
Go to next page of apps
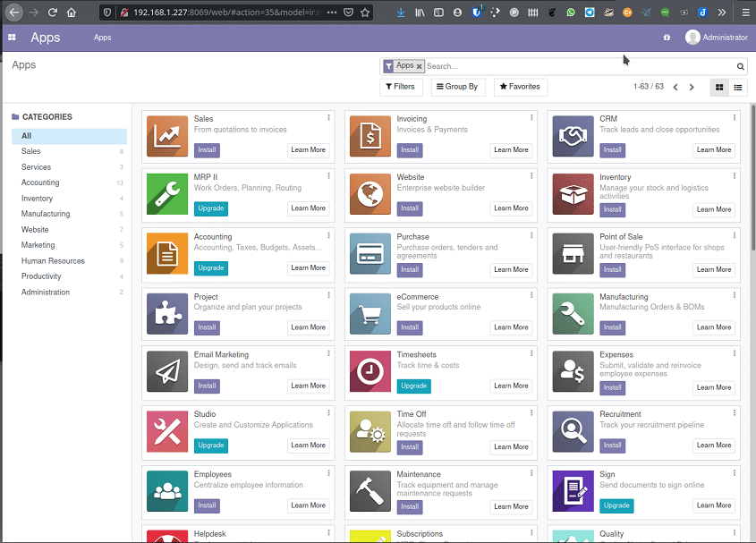point(692,88)
